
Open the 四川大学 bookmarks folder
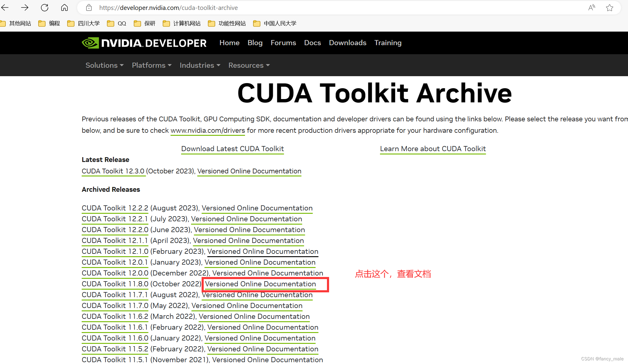(x=83, y=23)
